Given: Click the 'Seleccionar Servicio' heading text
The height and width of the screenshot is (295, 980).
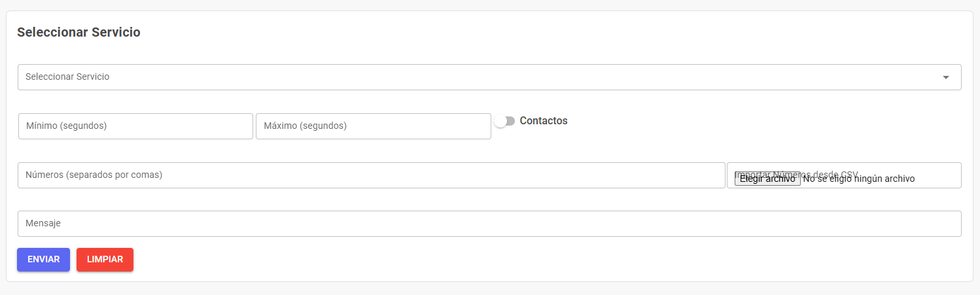Looking at the screenshot, I should point(79,32).
